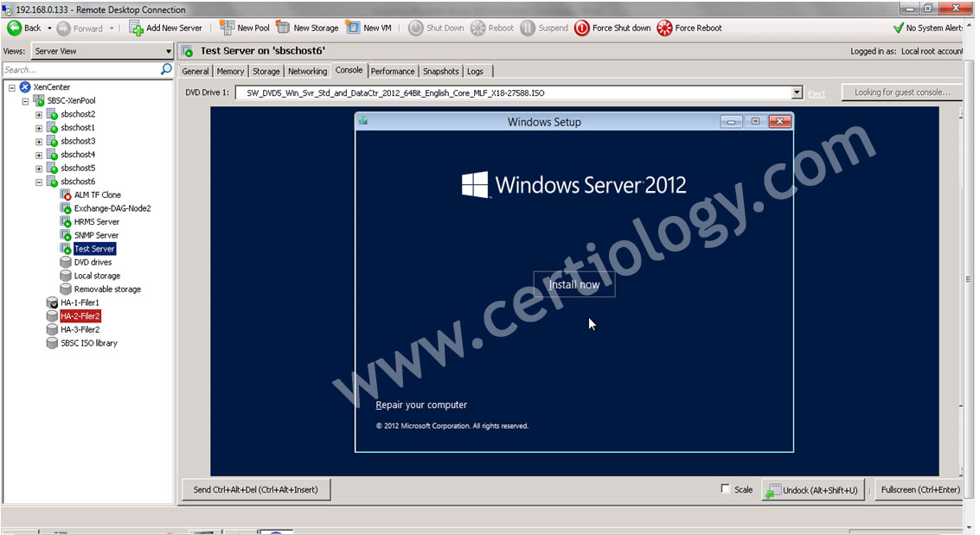The height and width of the screenshot is (535, 980).
Task: Switch to the Networking tab
Action: 308,71
